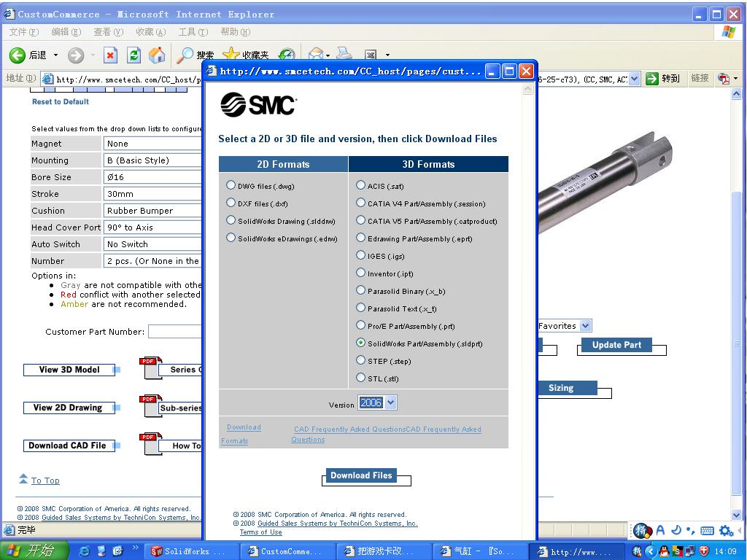
Task: Click the Internet Explorer quick launch icon
Action: tap(85, 551)
